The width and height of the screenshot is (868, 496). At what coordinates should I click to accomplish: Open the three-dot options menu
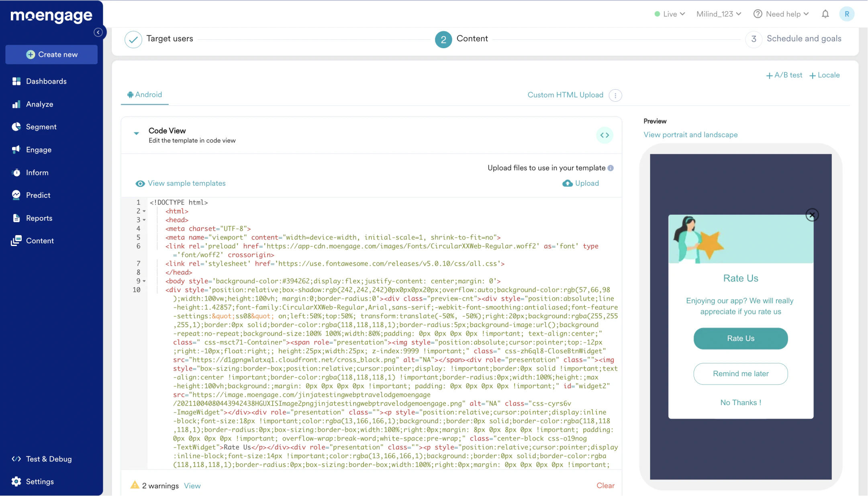click(x=615, y=95)
